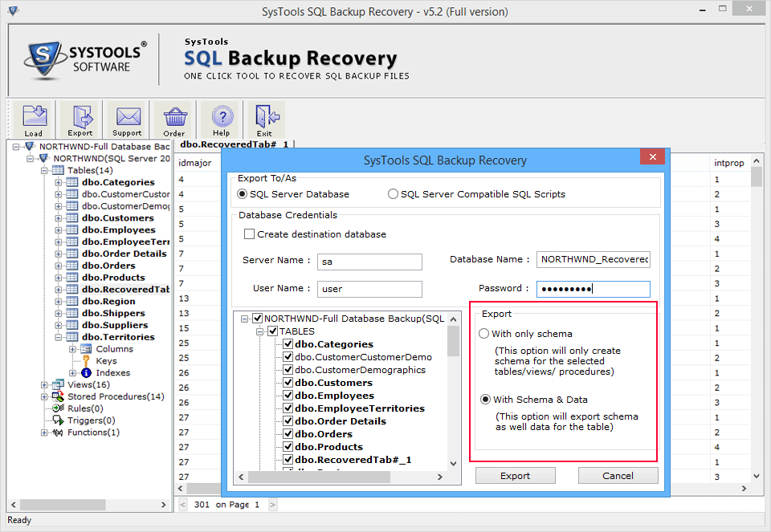Go to next page arrow in pager
The image size is (771, 532).
tap(273, 505)
